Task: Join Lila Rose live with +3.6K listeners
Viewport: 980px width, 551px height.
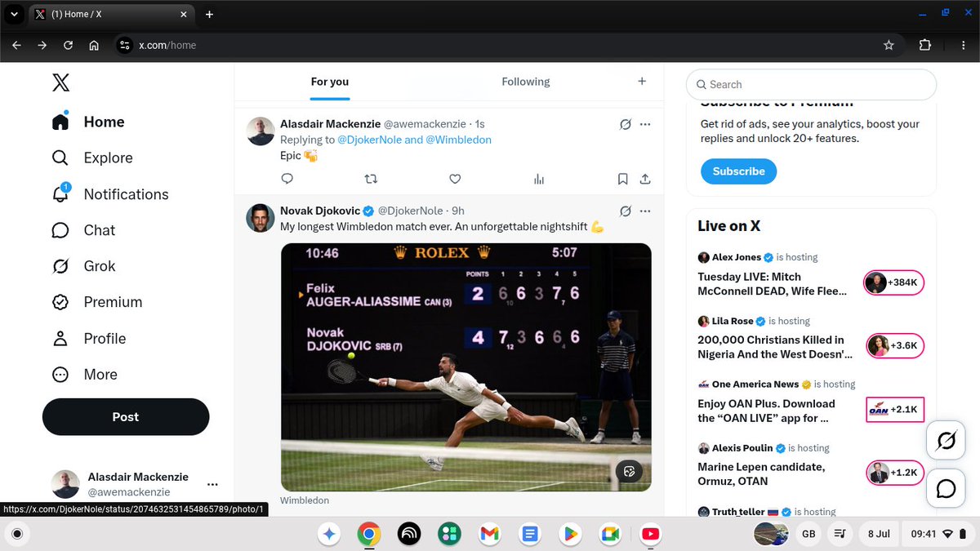Action: click(x=895, y=345)
